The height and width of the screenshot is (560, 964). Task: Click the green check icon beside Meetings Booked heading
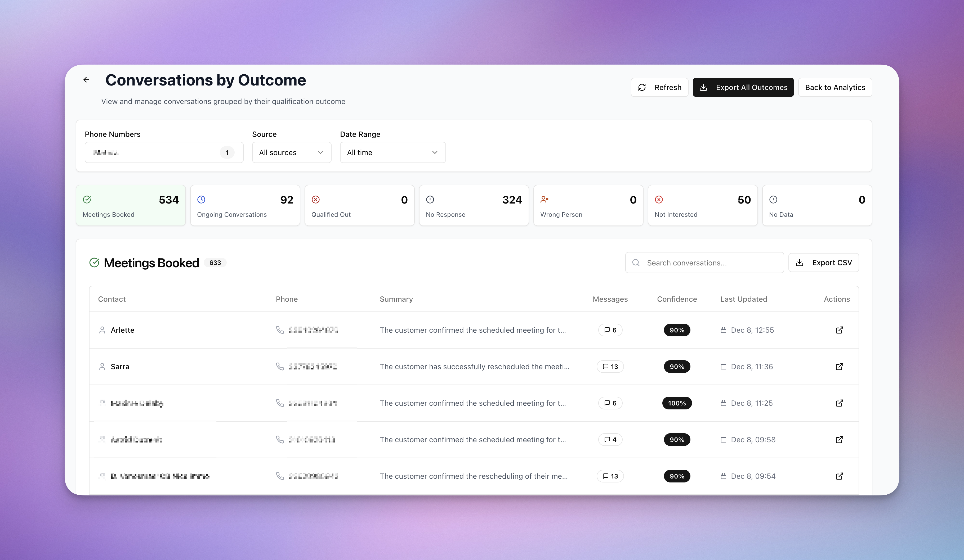point(94,263)
